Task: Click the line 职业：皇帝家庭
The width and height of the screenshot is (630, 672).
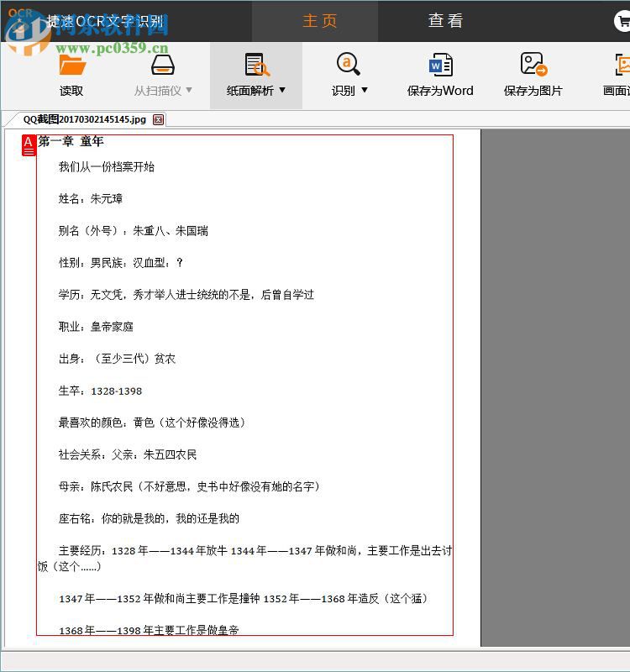Action: tap(96, 327)
